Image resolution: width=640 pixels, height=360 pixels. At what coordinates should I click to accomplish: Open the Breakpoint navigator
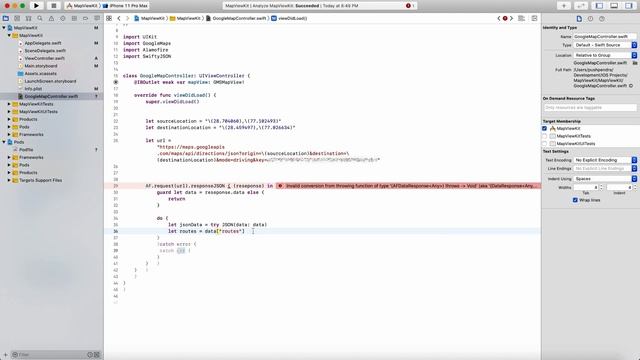(86, 18)
